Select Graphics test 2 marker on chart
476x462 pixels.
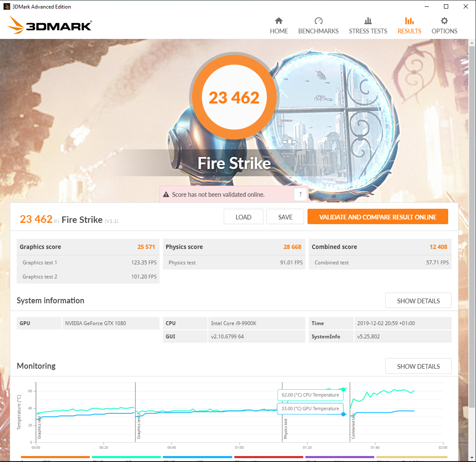coord(139,426)
